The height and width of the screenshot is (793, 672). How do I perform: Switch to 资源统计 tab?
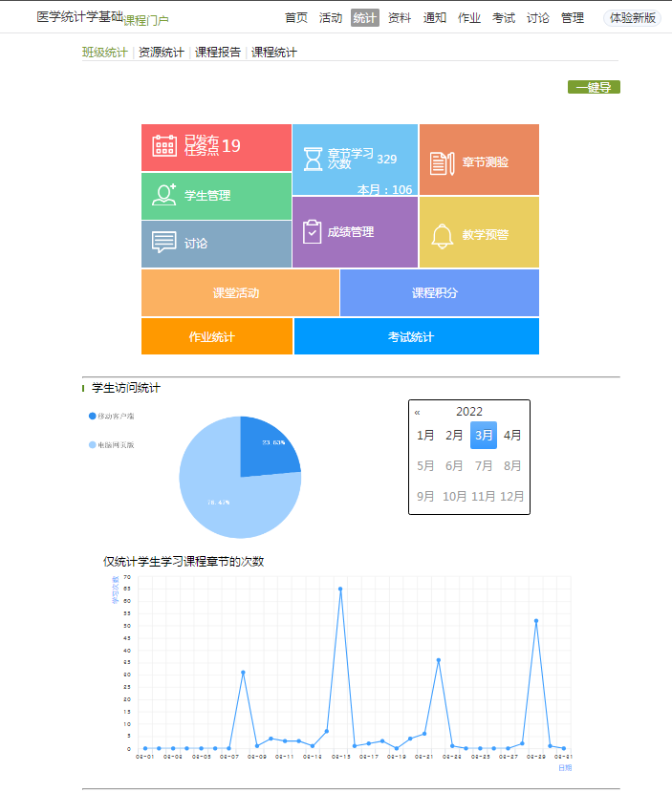click(x=162, y=53)
